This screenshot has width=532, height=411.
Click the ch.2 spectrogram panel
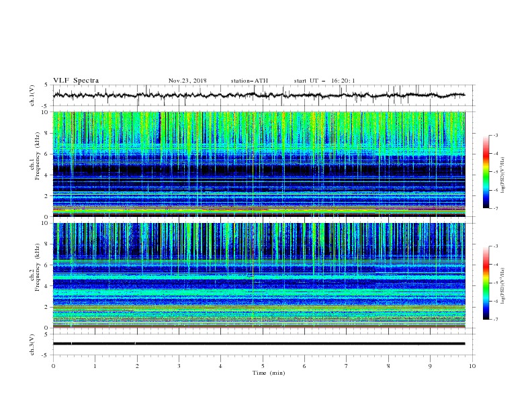coord(259,275)
